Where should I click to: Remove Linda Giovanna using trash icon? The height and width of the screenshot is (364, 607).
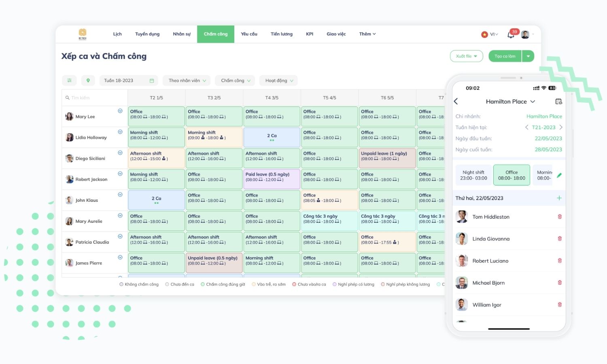click(560, 239)
